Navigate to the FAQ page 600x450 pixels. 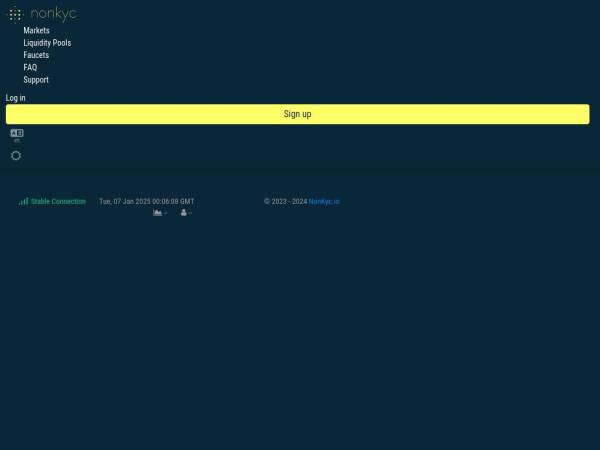pos(30,67)
